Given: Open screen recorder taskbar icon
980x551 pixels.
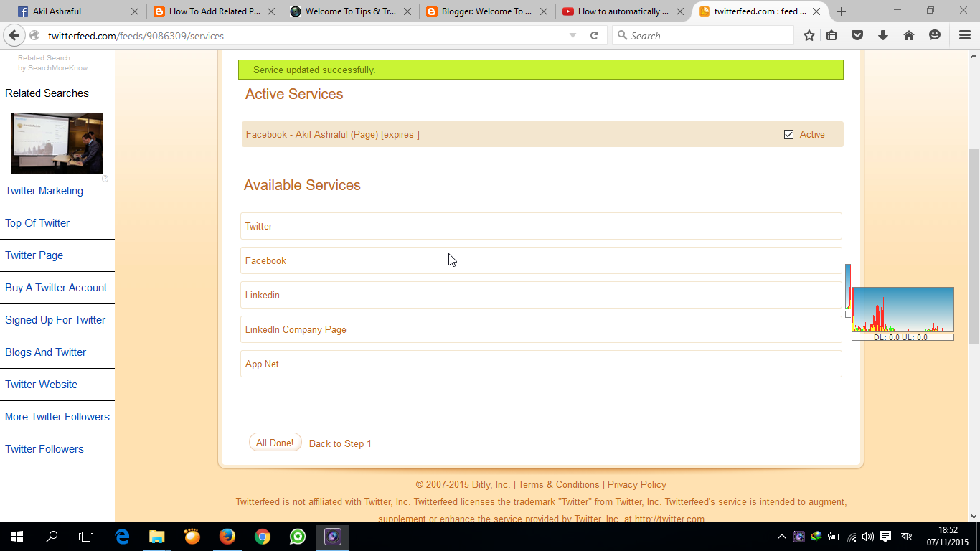Looking at the screenshot, I should [x=332, y=537].
